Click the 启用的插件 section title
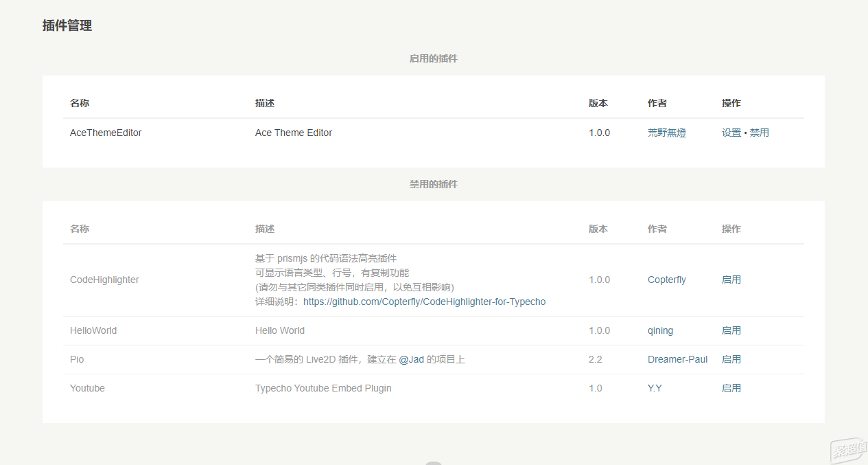This screenshot has width=868, height=465. click(x=434, y=58)
